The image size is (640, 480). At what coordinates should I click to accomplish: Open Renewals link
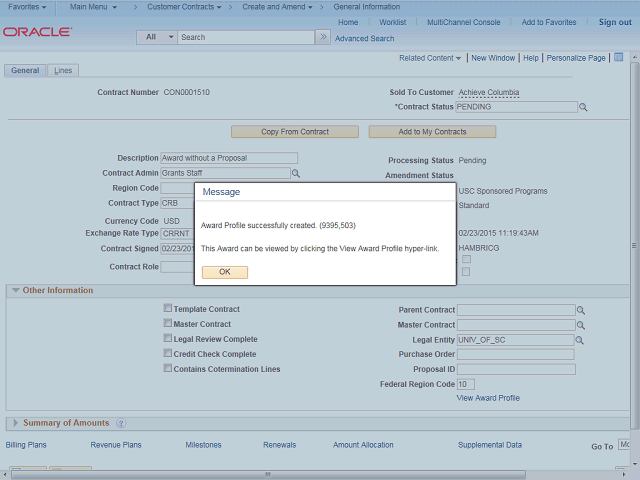(x=279, y=445)
